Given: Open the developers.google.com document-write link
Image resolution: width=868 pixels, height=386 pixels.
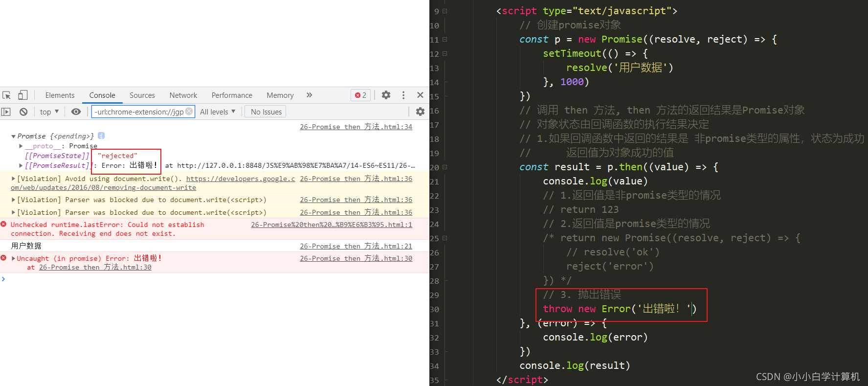Looking at the screenshot, I should tap(241, 179).
